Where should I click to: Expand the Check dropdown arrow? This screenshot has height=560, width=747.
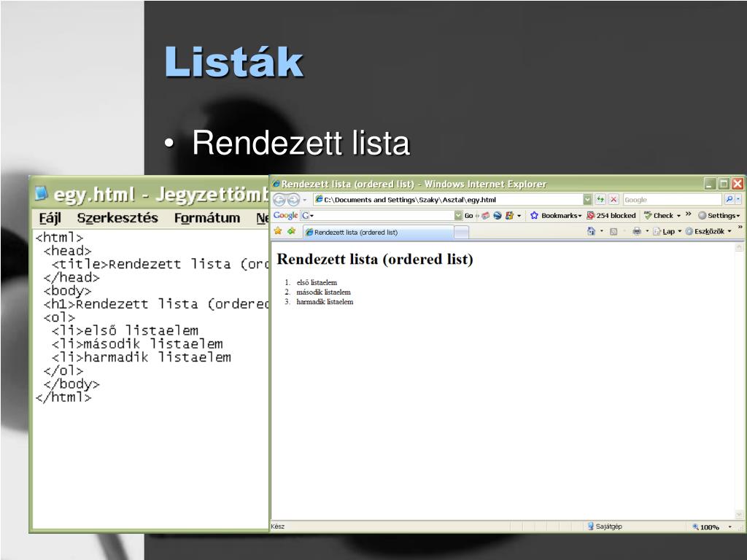[x=678, y=216]
